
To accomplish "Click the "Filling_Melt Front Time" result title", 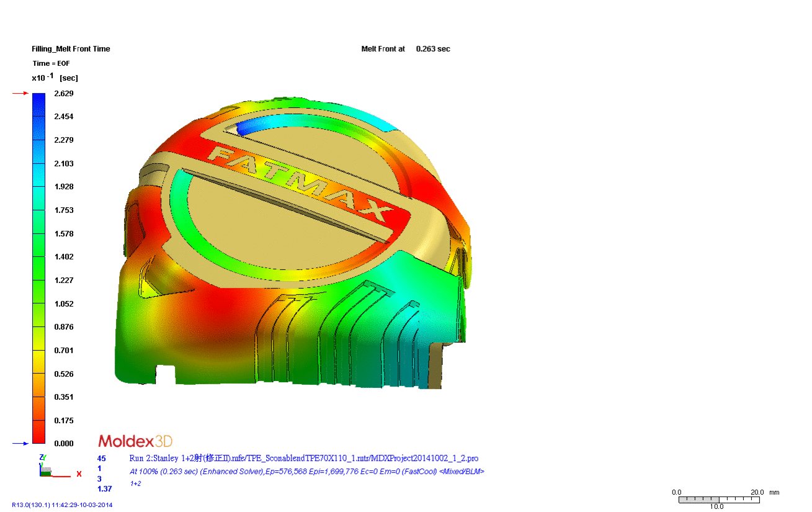I will click(x=71, y=49).
